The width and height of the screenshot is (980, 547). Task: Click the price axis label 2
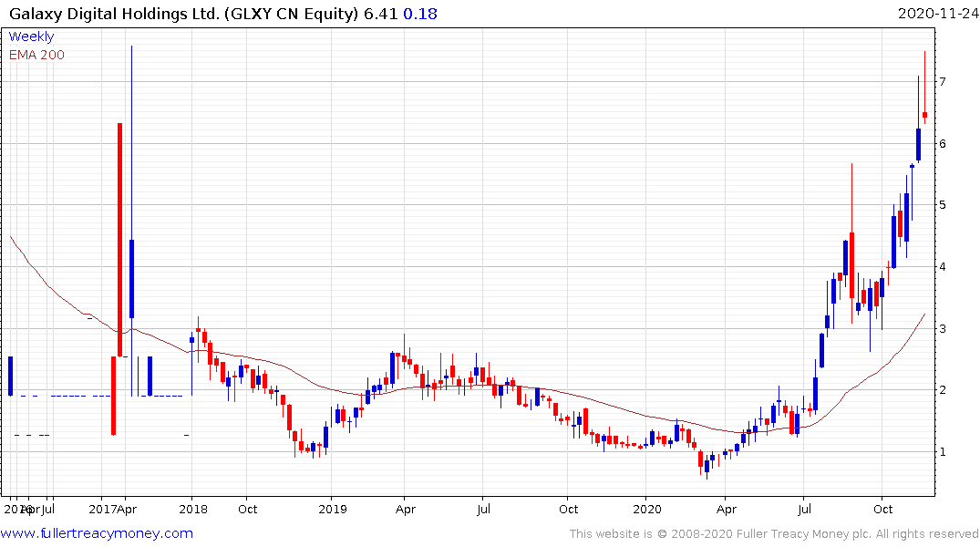point(942,390)
